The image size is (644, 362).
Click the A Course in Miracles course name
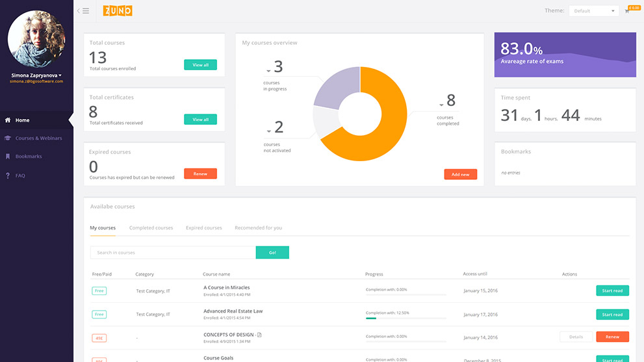226,288
